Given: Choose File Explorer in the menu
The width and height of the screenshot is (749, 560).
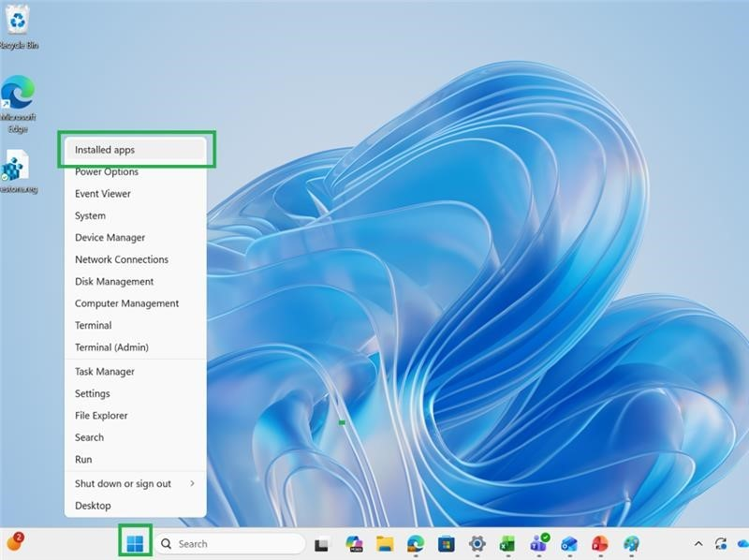Looking at the screenshot, I should [x=135, y=415].
